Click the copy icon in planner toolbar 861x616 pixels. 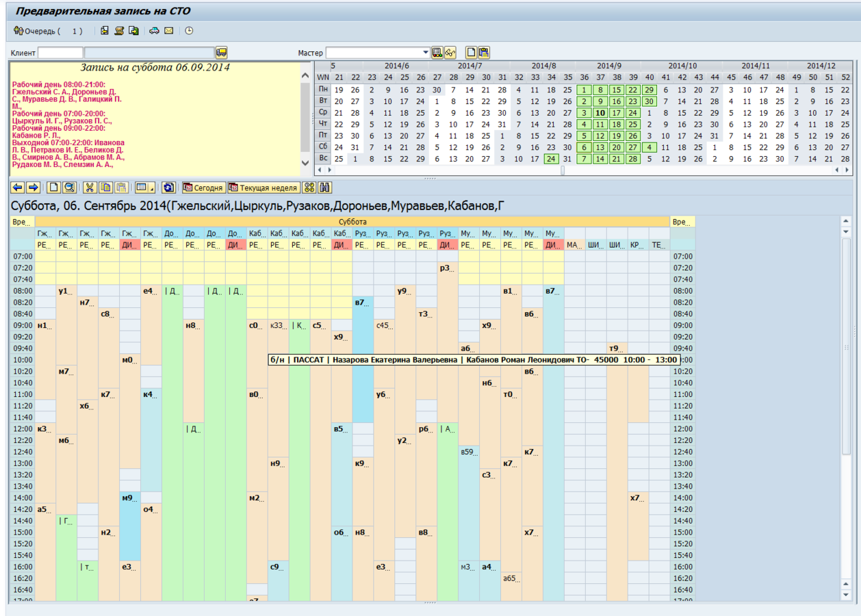point(105,188)
